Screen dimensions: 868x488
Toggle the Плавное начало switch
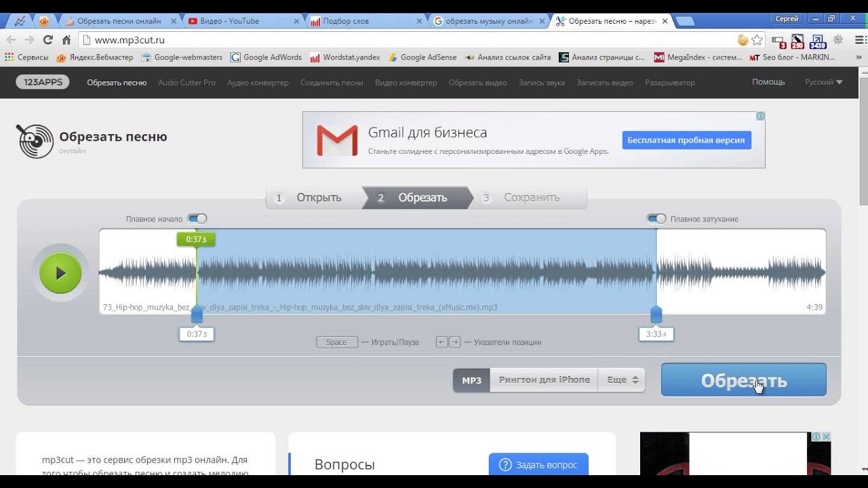197,219
